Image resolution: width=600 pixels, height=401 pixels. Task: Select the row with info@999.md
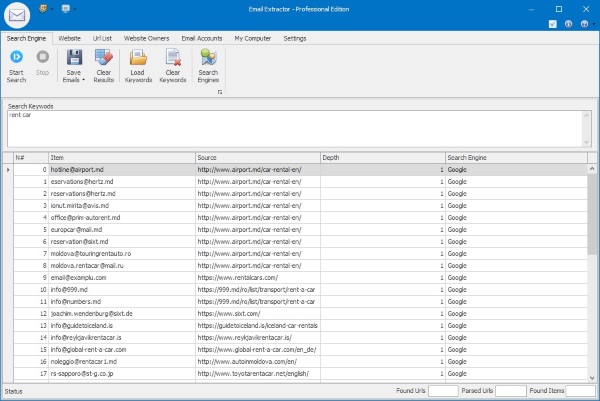click(300, 290)
